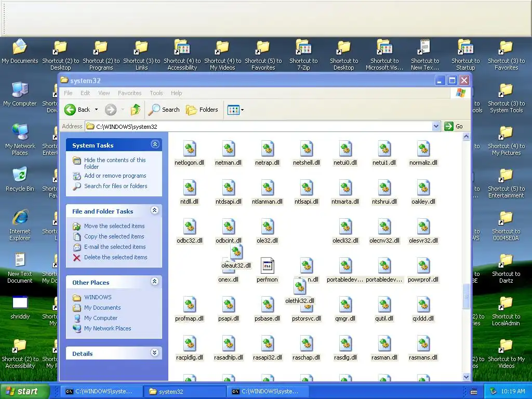This screenshot has width=532, height=399.
Task: Toggle the Folders pane
Action: (202, 110)
